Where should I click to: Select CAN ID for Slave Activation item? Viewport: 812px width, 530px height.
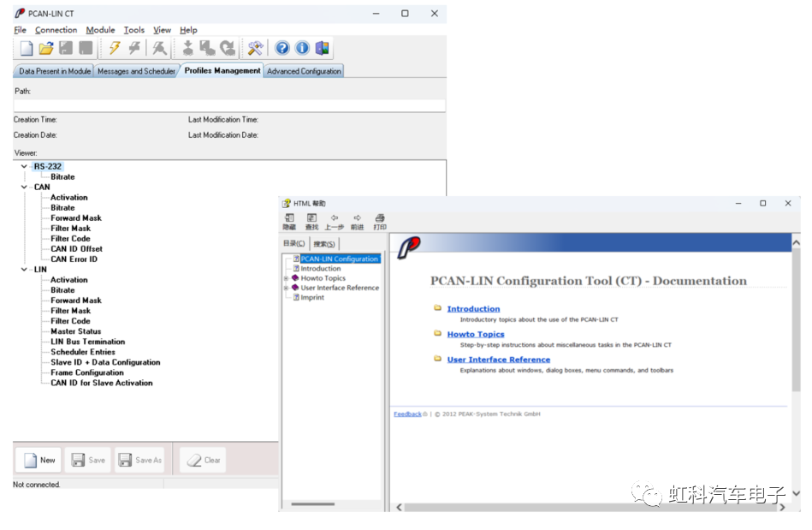(x=102, y=383)
